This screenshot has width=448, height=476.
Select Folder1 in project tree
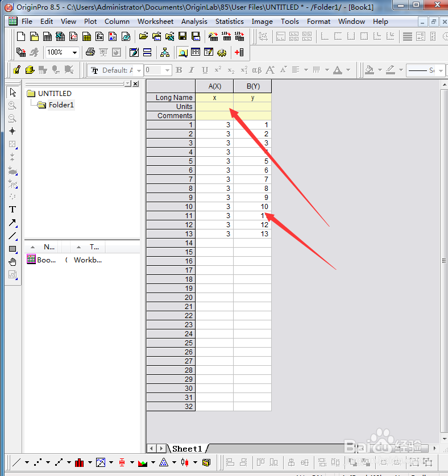[x=61, y=105]
